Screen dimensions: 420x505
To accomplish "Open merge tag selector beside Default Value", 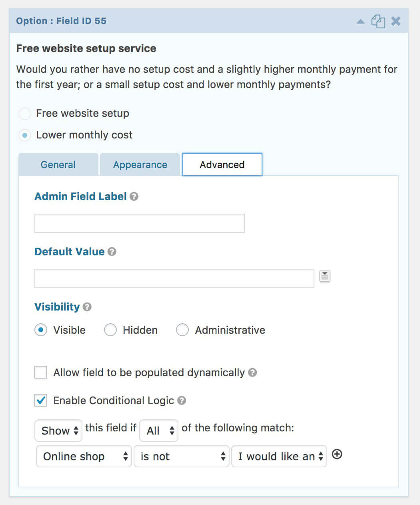I will point(325,277).
